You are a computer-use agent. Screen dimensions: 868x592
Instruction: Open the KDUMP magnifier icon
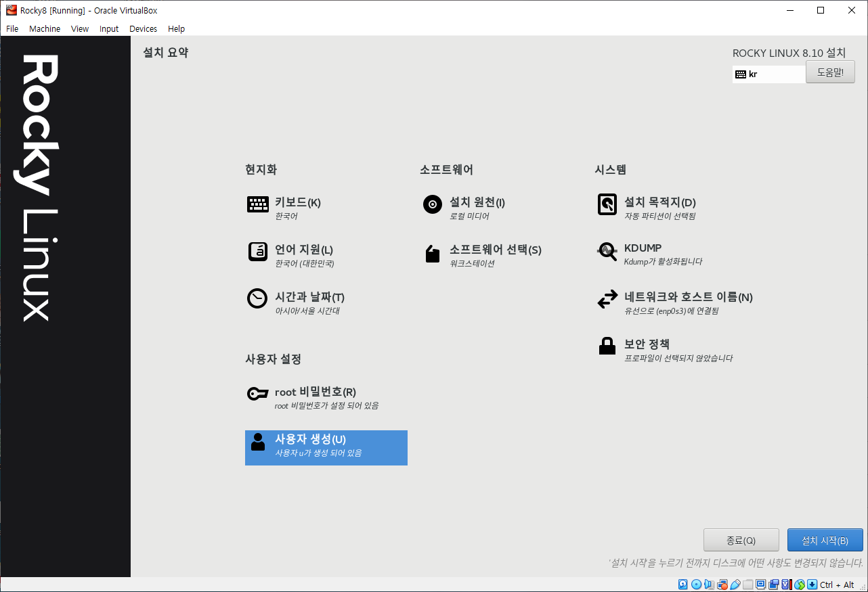[607, 252]
